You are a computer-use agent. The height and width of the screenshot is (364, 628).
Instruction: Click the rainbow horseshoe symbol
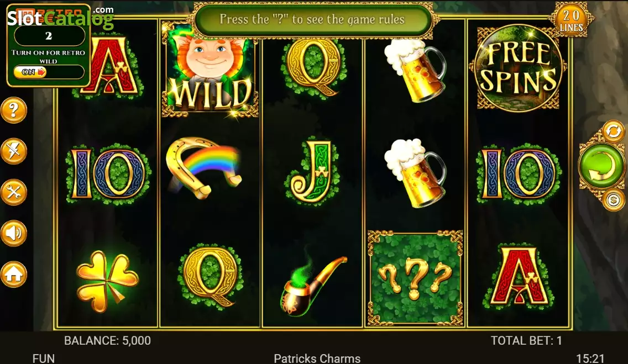coord(204,167)
